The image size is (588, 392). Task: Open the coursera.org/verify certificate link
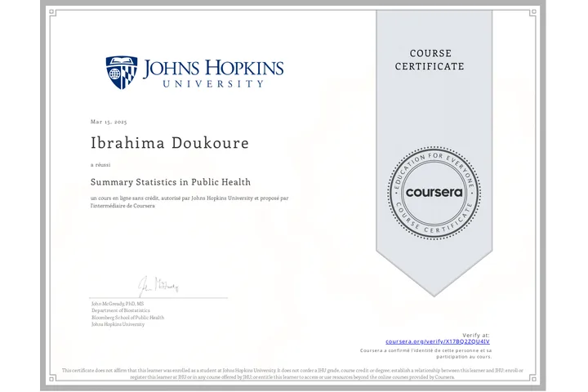coord(437,341)
